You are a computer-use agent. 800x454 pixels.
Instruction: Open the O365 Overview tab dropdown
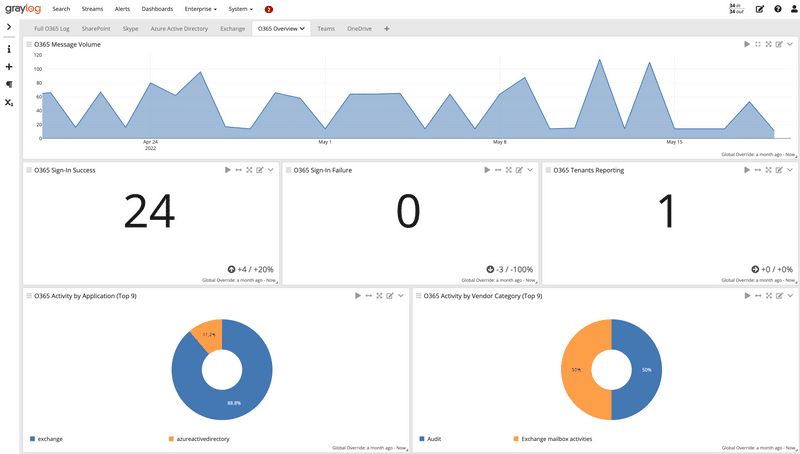(303, 29)
